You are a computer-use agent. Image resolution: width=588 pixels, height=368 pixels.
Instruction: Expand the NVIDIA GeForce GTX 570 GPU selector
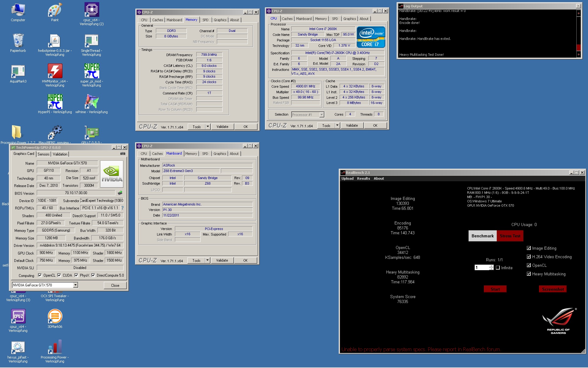pos(75,285)
